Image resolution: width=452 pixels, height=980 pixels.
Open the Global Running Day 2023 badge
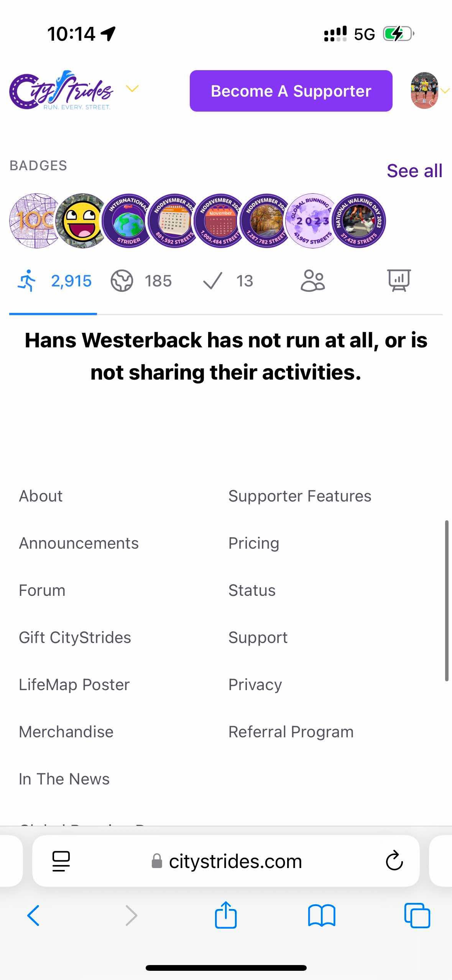(312, 221)
